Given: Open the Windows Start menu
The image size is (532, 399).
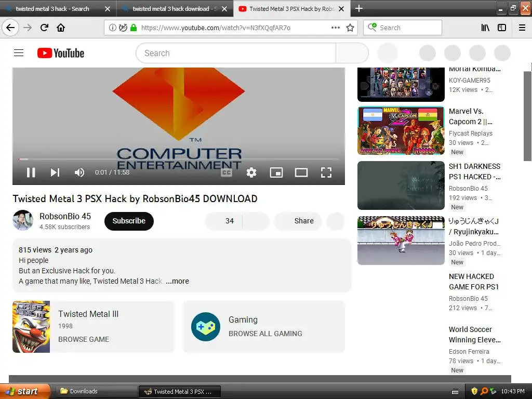Looking at the screenshot, I should [25, 391].
